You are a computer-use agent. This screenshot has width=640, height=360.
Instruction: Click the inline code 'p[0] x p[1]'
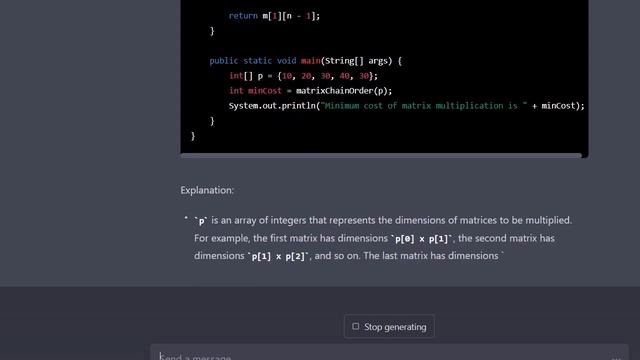pyautogui.click(x=422, y=239)
